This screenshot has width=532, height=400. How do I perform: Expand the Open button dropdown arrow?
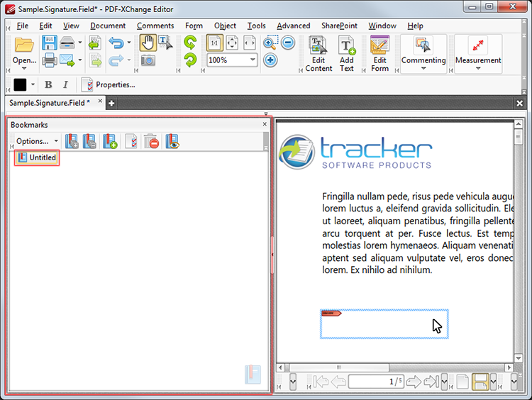[x=24, y=68]
